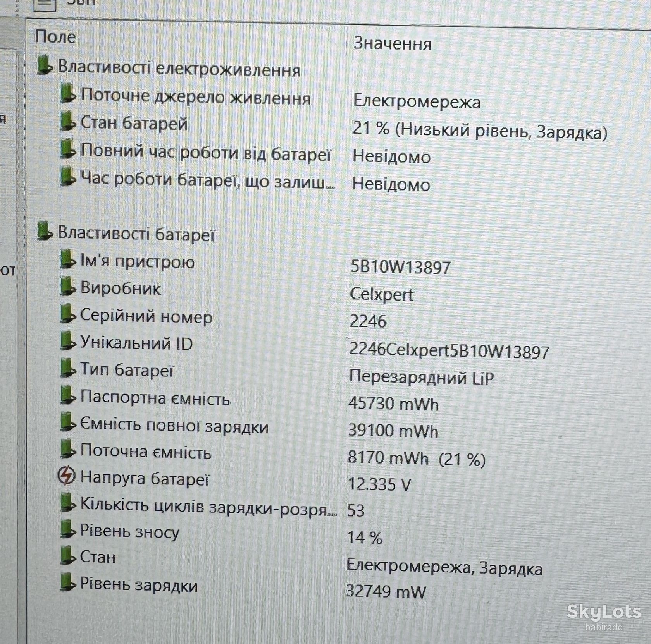Select the Властивості батареї group label

pos(136,234)
